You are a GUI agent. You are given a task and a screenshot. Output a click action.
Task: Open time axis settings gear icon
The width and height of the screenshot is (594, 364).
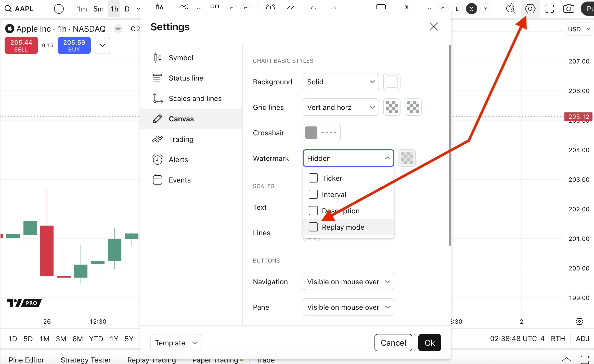[x=579, y=321]
